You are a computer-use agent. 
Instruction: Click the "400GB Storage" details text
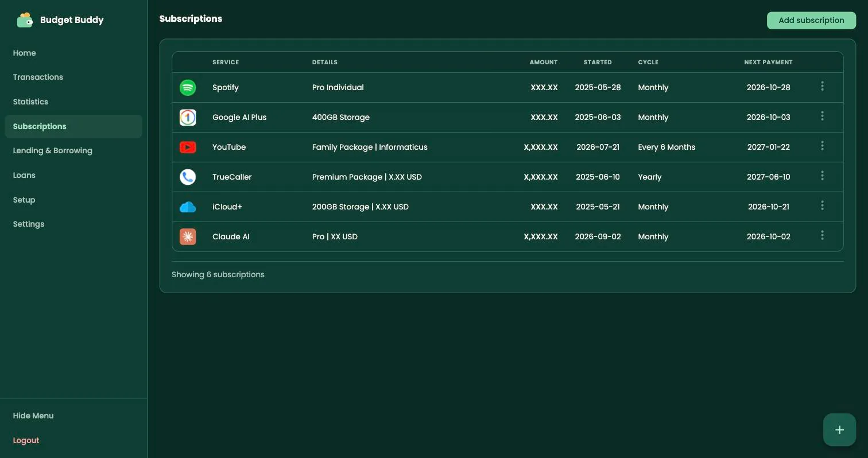341,117
